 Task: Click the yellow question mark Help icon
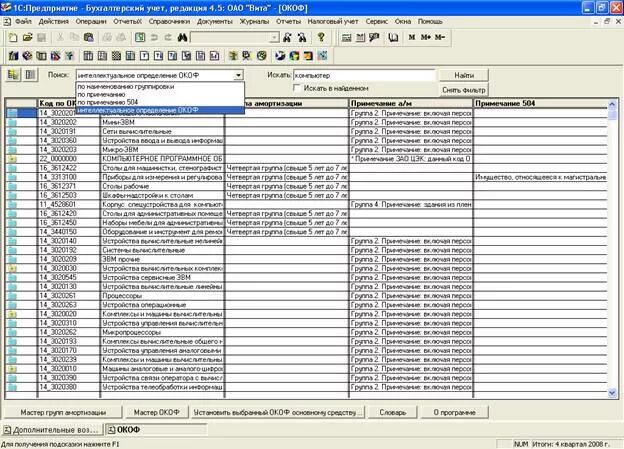(x=321, y=37)
